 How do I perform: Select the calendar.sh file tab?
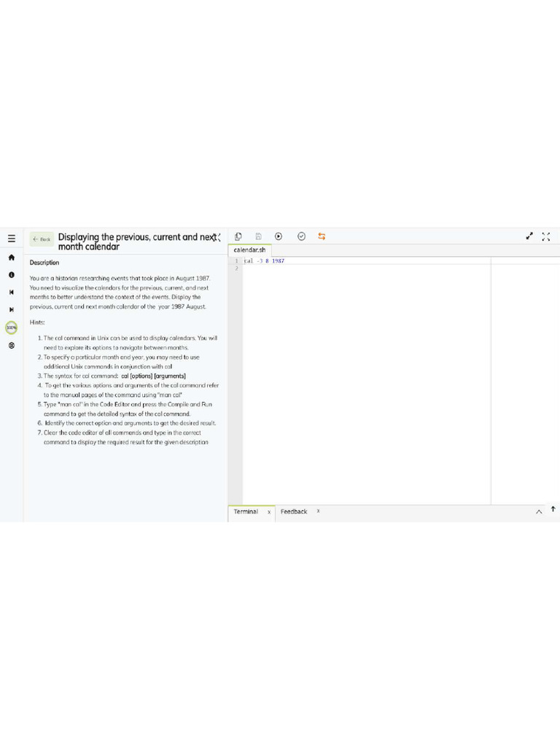coord(249,249)
